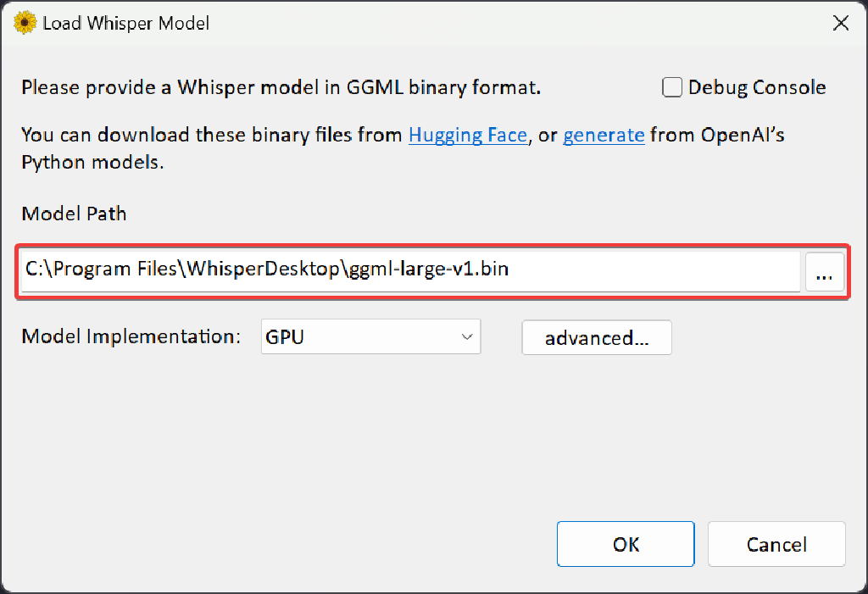Screen dimensions: 868x594
Task: Open the Model Implementation GPU combo box
Action: coord(370,336)
